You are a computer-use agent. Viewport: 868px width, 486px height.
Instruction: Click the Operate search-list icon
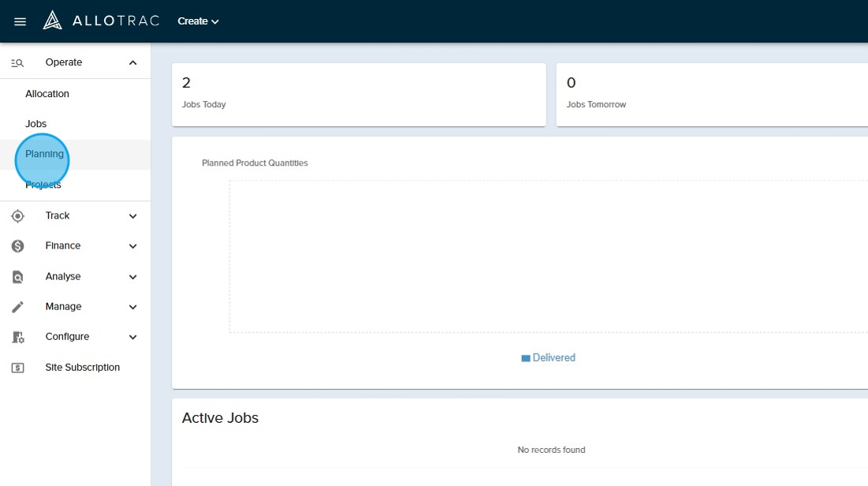coord(17,63)
